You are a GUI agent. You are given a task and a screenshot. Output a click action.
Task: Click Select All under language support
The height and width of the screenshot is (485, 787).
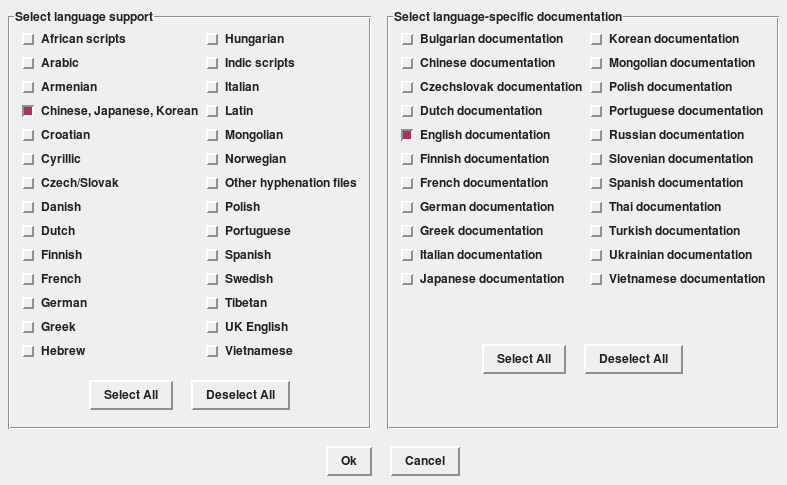pyautogui.click(x=131, y=395)
